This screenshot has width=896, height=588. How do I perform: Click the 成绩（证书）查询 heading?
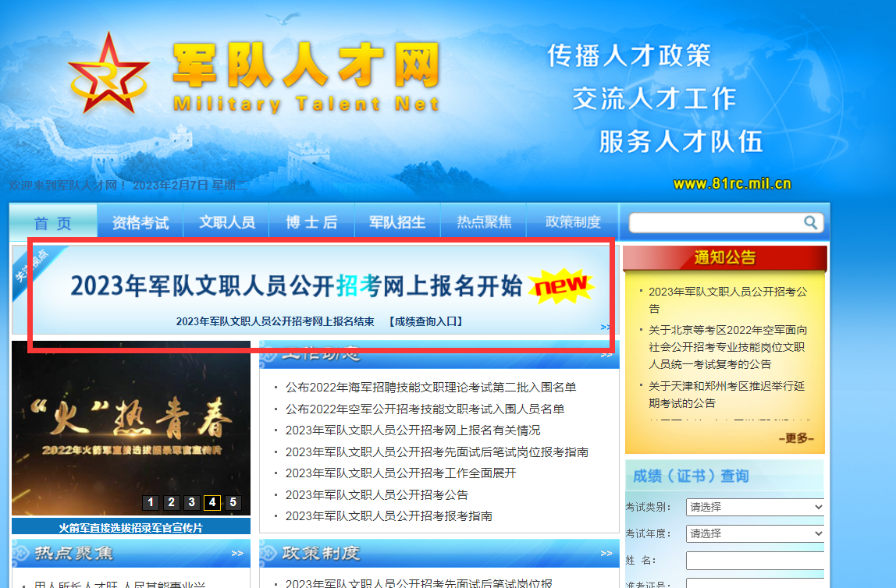tap(690, 476)
